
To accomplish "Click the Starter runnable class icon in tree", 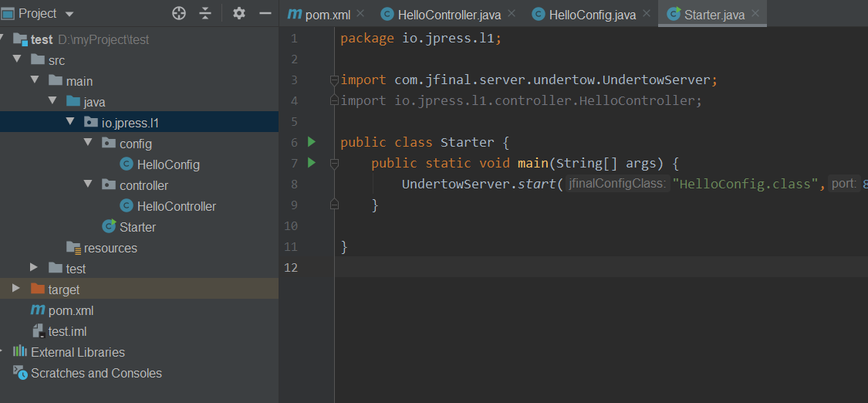I will click(109, 226).
